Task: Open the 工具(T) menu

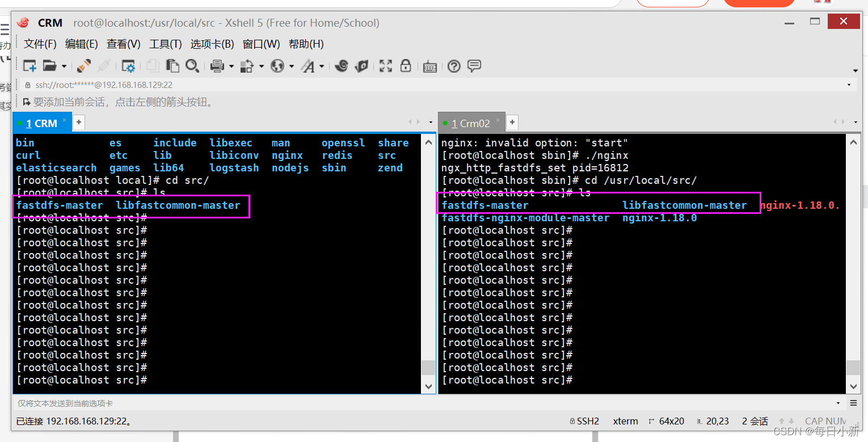Action: [165, 44]
